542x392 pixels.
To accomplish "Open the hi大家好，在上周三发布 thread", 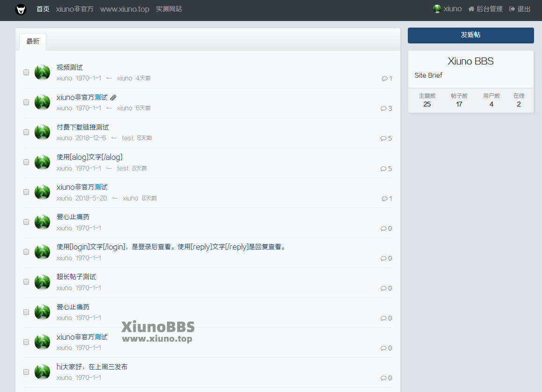I will [92, 367].
